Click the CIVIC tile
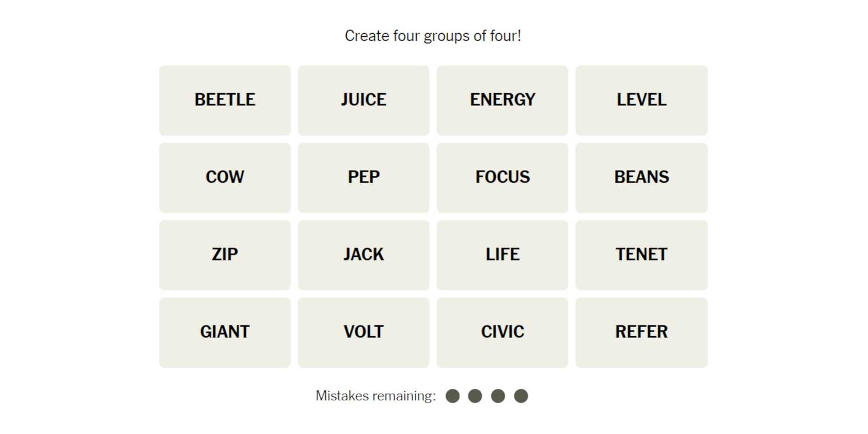 click(x=502, y=332)
